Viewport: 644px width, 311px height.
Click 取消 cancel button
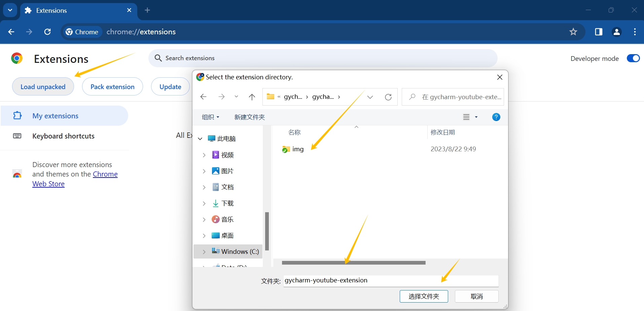click(477, 296)
